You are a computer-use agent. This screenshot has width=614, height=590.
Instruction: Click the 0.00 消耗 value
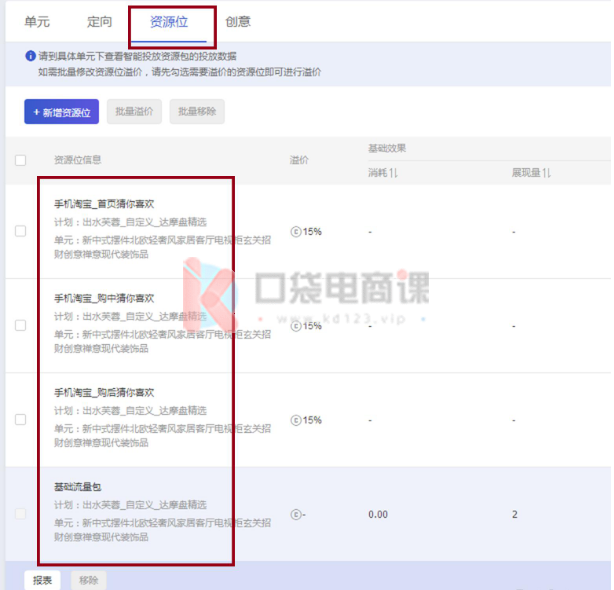[378, 514]
